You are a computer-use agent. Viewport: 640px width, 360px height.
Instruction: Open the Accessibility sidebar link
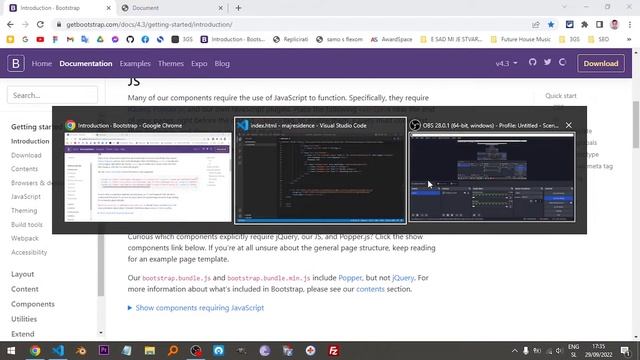[x=29, y=252]
